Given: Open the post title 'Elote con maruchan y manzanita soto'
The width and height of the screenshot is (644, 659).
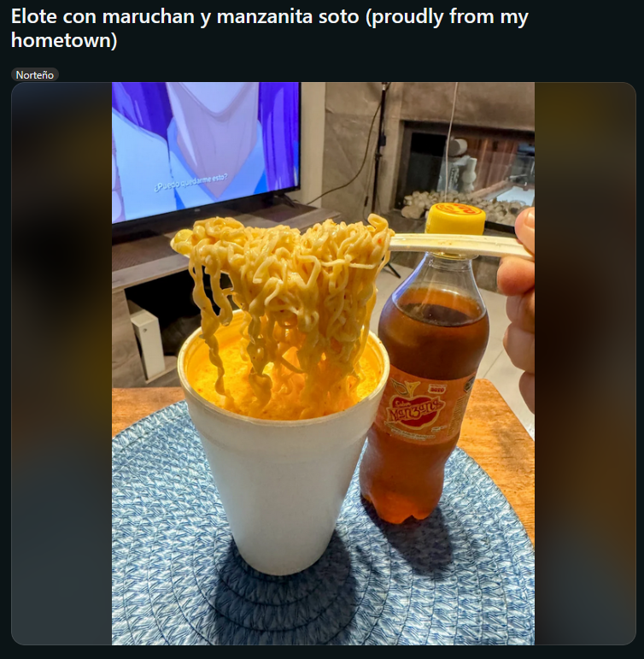Looking at the screenshot, I should coord(269,28).
